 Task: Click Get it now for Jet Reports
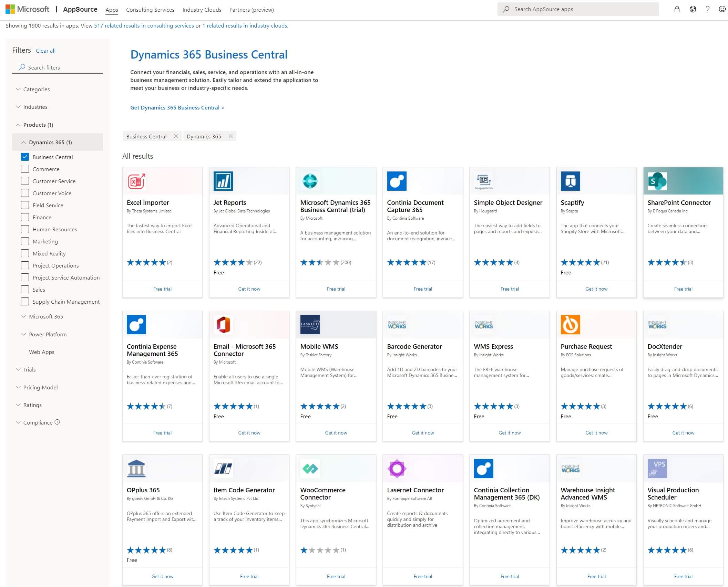click(249, 289)
